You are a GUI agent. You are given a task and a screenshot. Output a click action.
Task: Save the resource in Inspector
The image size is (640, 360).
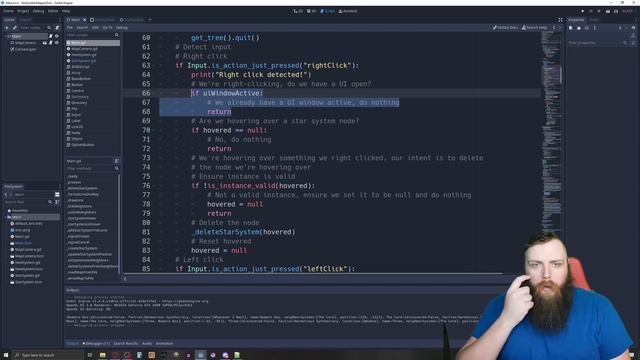587,28
